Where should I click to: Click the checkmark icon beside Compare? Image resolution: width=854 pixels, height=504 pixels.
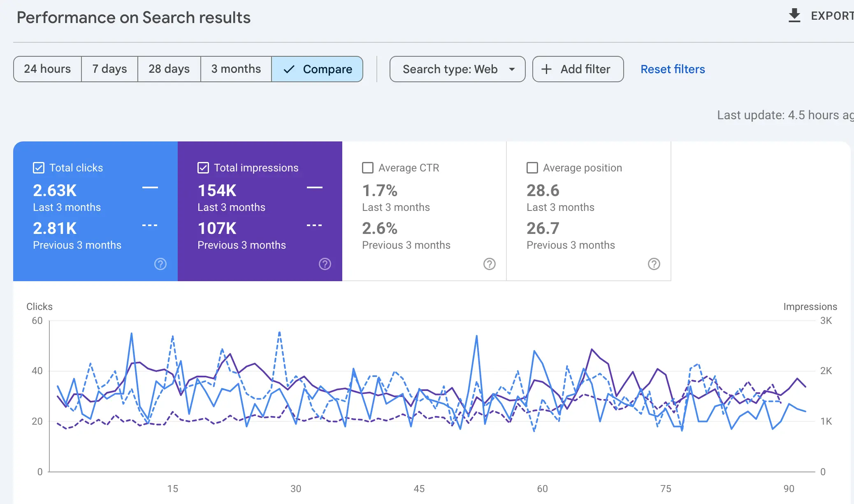tap(289, 69)
